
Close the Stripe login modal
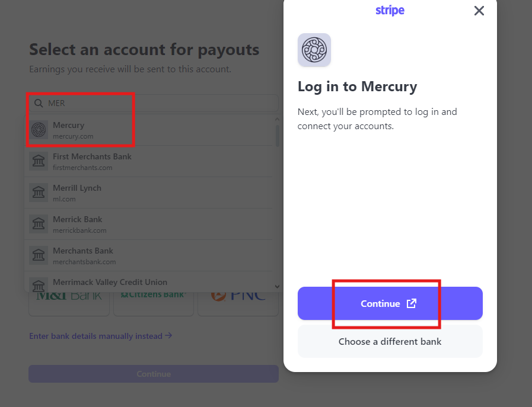[x=479, y=11]
